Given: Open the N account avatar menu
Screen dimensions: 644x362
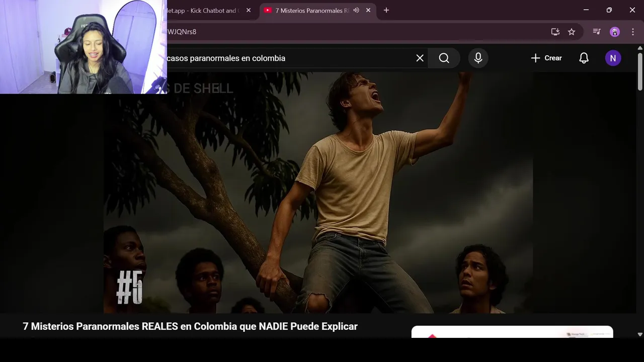Looking at the screenshot, I should [613, 58].
